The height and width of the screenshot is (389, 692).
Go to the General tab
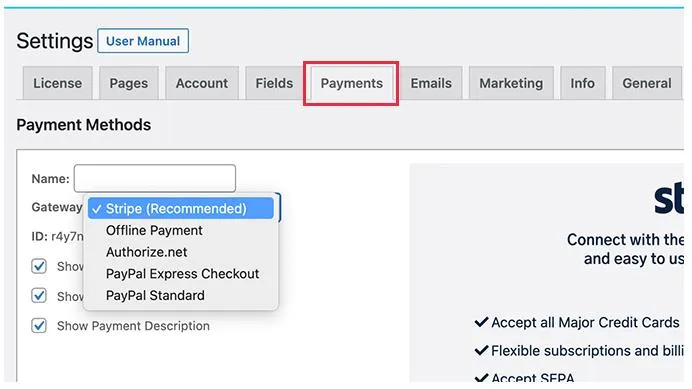(x=647, y=83)
